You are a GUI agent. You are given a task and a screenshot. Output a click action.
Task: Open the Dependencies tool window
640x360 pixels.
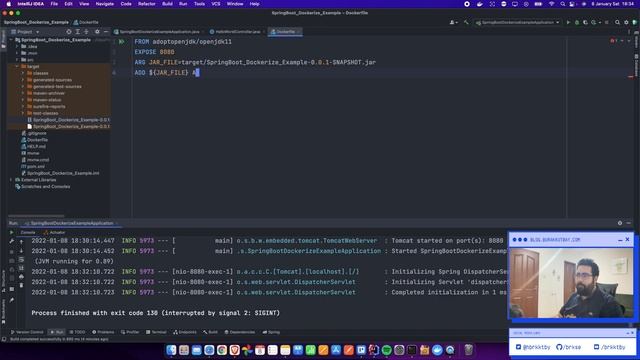pyautogui.click(x=240, y=332)
